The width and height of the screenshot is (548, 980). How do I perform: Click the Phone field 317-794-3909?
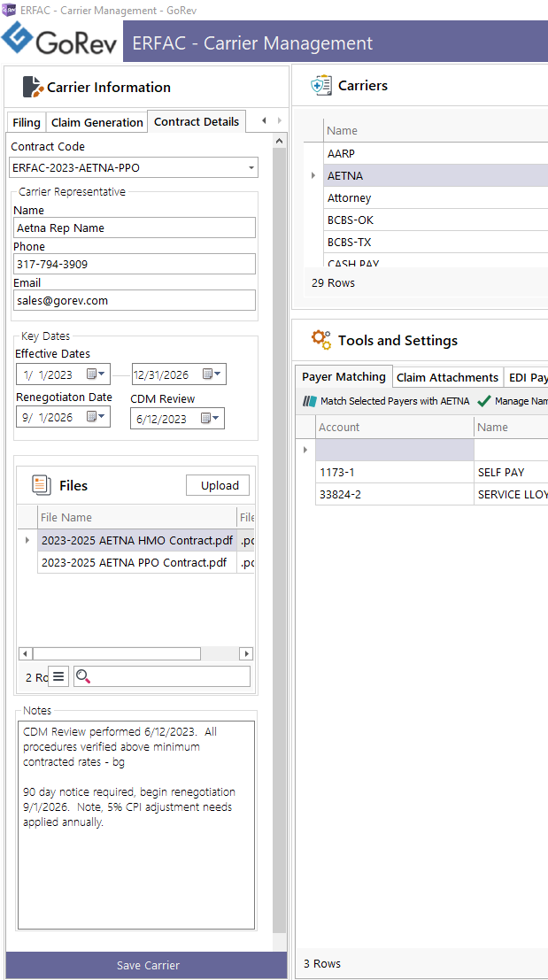tap(135, 264)
